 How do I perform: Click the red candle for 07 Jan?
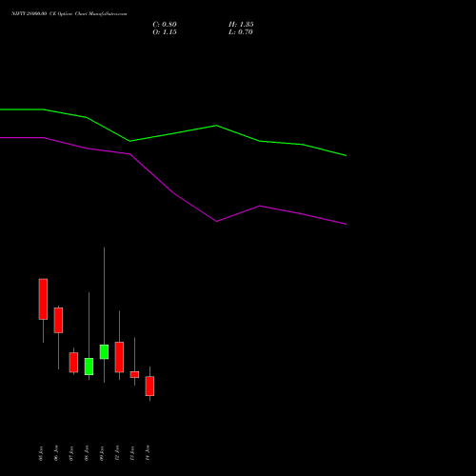[x=73, y=363]
